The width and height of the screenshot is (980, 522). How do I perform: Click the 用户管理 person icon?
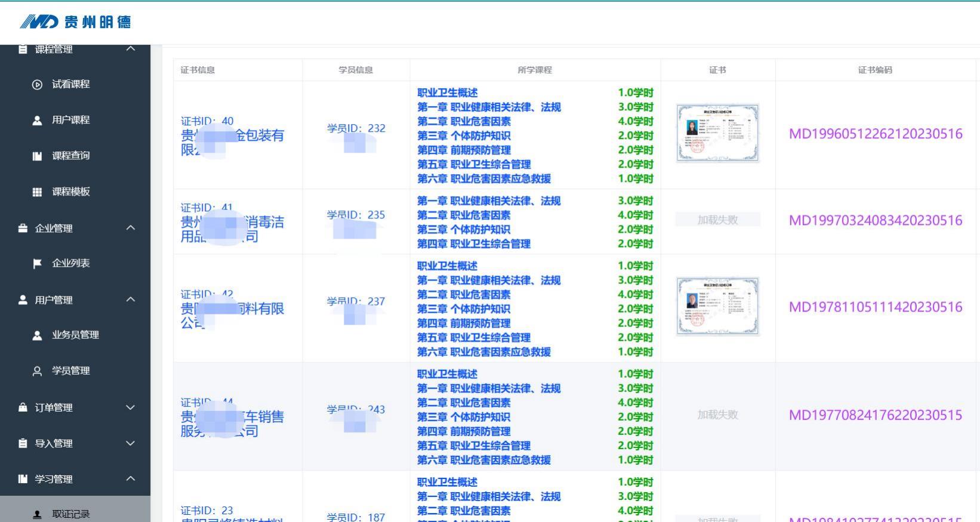pos(23,299)
